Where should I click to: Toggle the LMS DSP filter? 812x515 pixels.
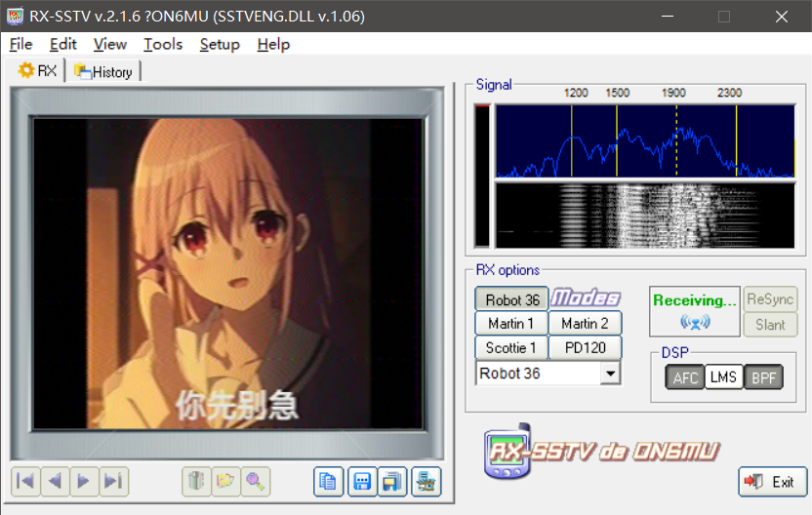click(x=723, y=376)
